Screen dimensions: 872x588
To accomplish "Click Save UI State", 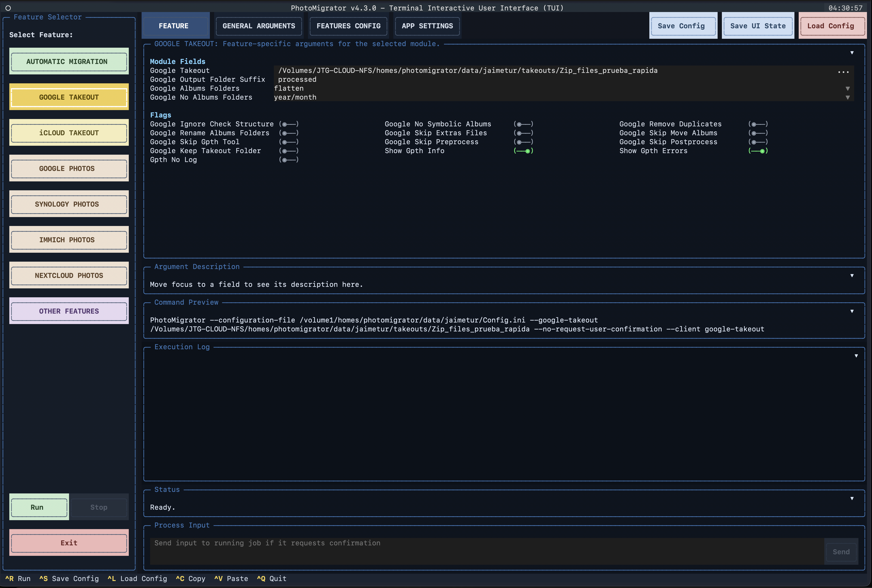I will (x=758, y=26).
